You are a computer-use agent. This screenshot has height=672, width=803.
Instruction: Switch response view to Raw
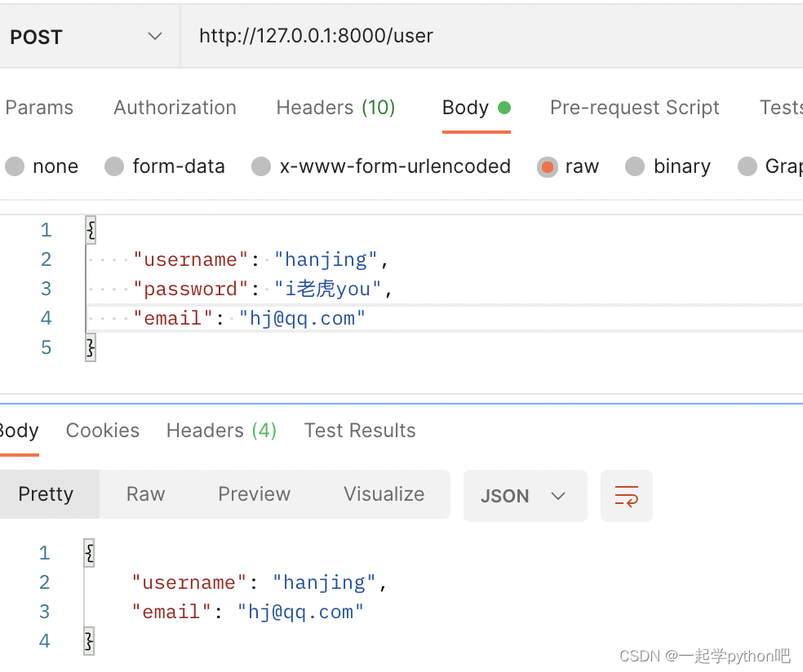click(145, 494)
